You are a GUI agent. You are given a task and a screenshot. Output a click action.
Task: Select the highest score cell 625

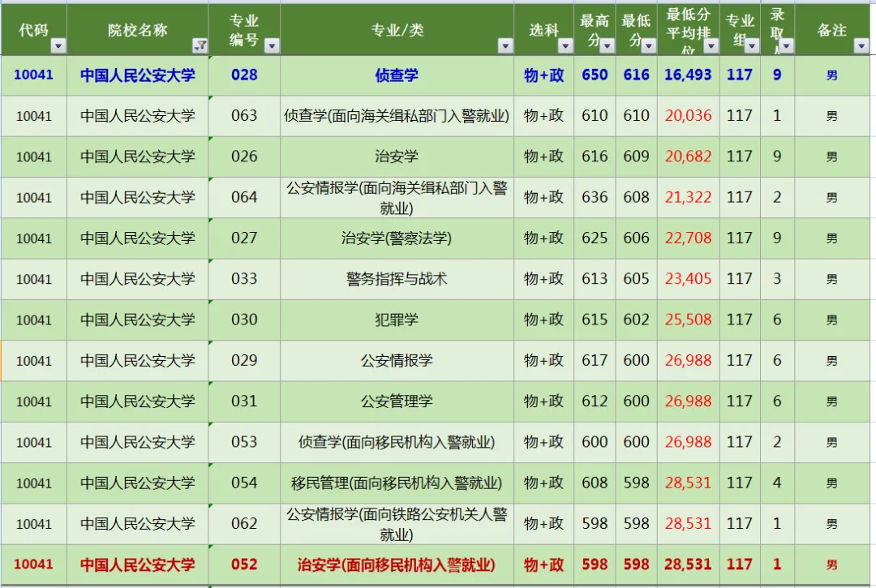pyautogui.click(x=595, y=238)
